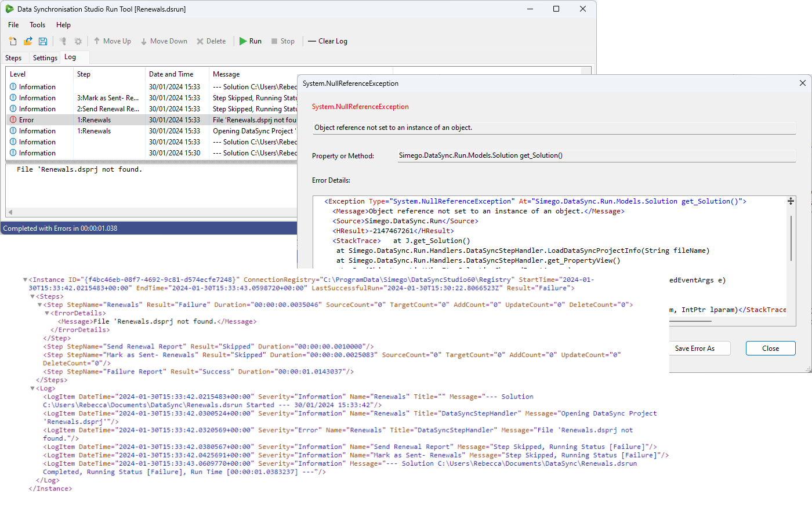
Task: Click the red System.NullReferenceException heading
Action: click(x=360, y=107)
